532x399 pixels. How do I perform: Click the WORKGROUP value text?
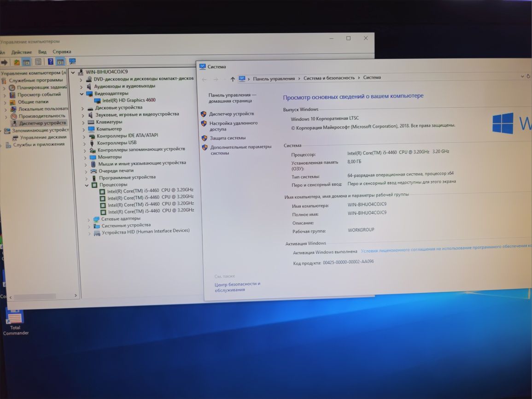coord(361,230)
